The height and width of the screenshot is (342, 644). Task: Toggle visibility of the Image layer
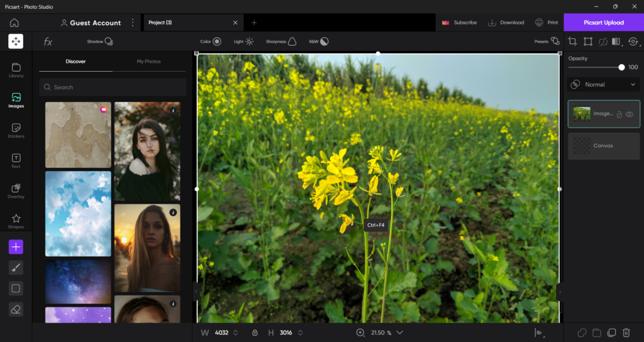(x=630, y=114)
